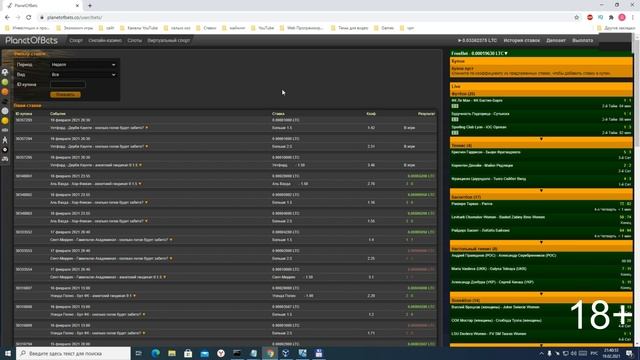Screen dimensions: 640x360
Task: Expand more live football matches arrow
Action: [542, 139]
